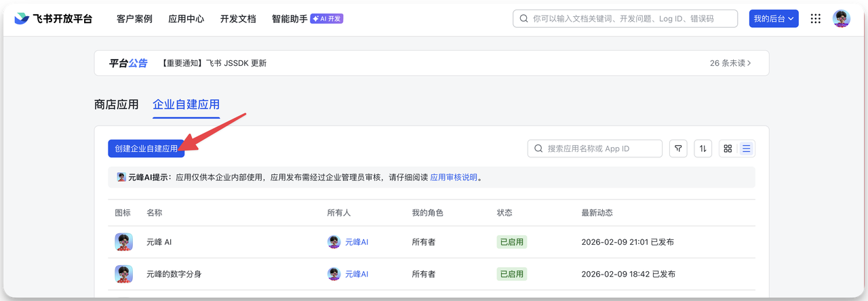Click the 元峰 AI app icon
868x301 pixels.
pos(123,242)
